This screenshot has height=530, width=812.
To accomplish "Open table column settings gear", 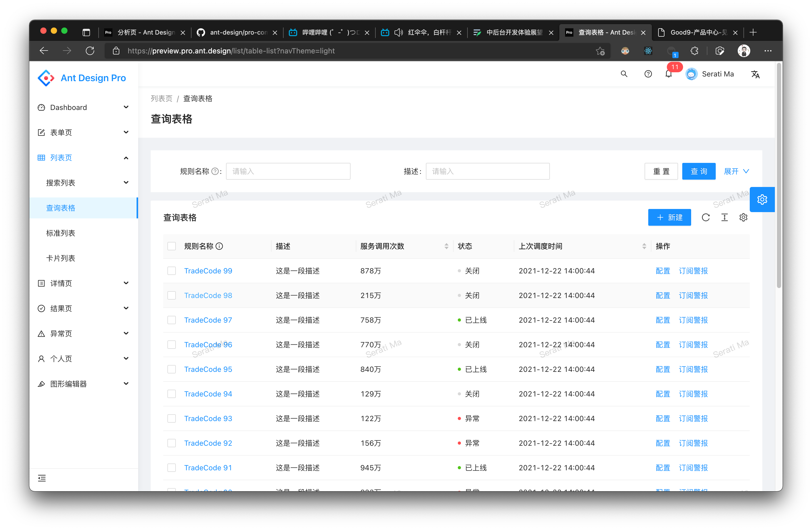I will 743,218.
